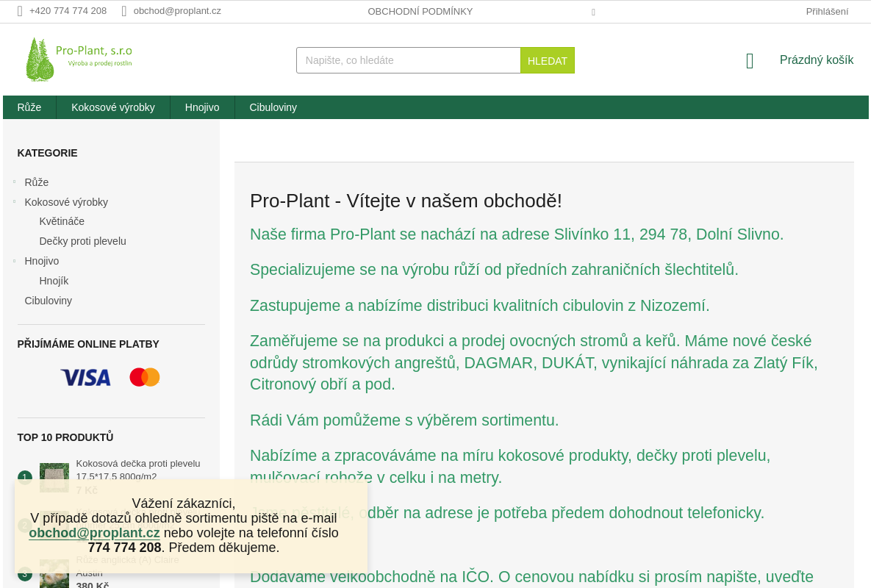Expand the Kokosové výrobky sidebar category

point(15,202)
